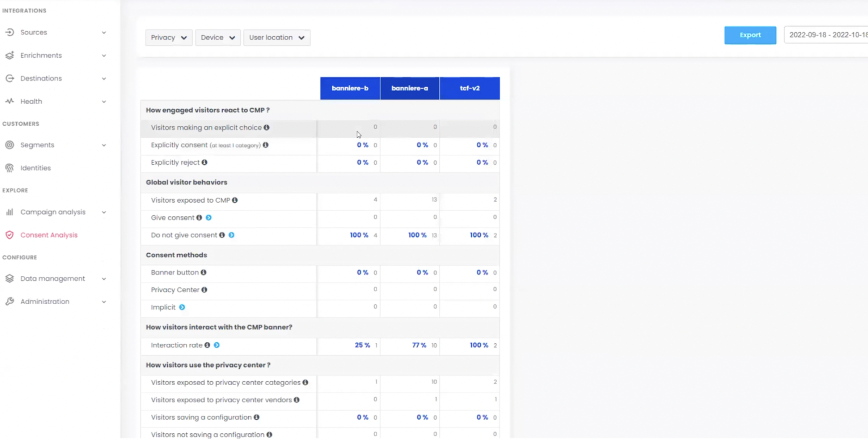Select the Health sidebar item
This screenshot has height=440, width=868.
(31, 102)
